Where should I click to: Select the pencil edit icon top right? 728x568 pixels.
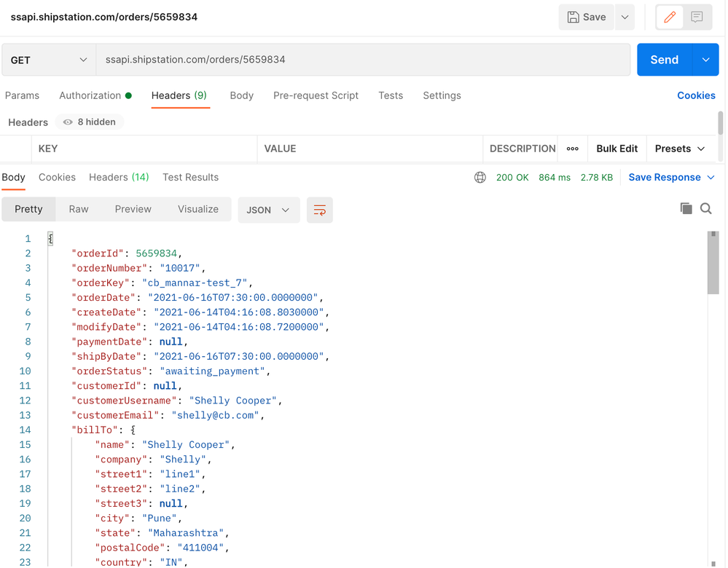click(669, 17)
